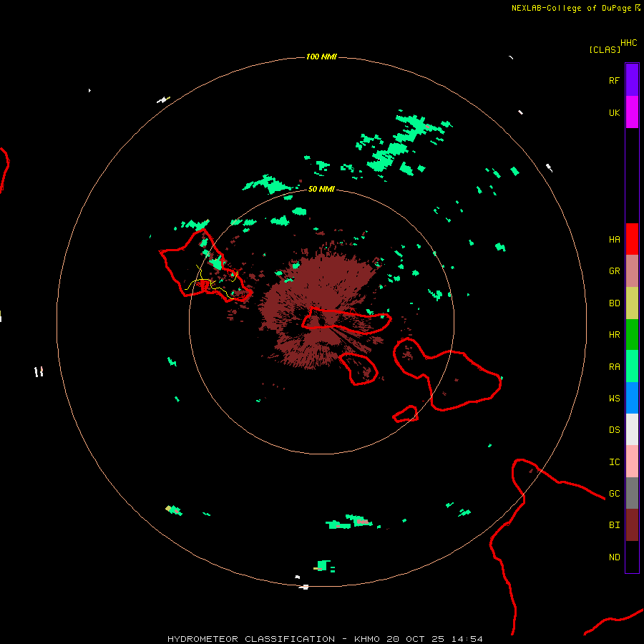This screenshot has width=644, height=644.
Task: Click the ND black legend swatch
Action: (x=632, y=557)
